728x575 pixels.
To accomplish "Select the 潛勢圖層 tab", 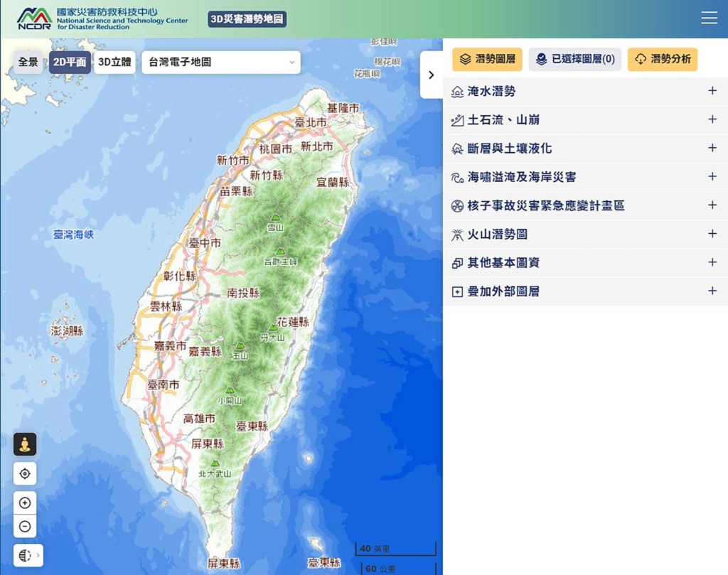I will [x=487, y=59].
